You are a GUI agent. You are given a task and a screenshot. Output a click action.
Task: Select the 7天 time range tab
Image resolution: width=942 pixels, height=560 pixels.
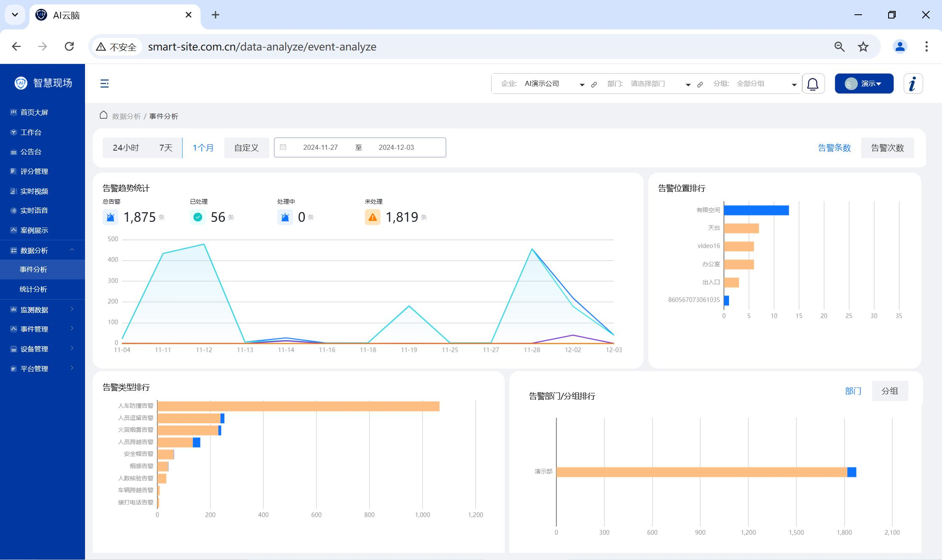(x=166, y=148)
